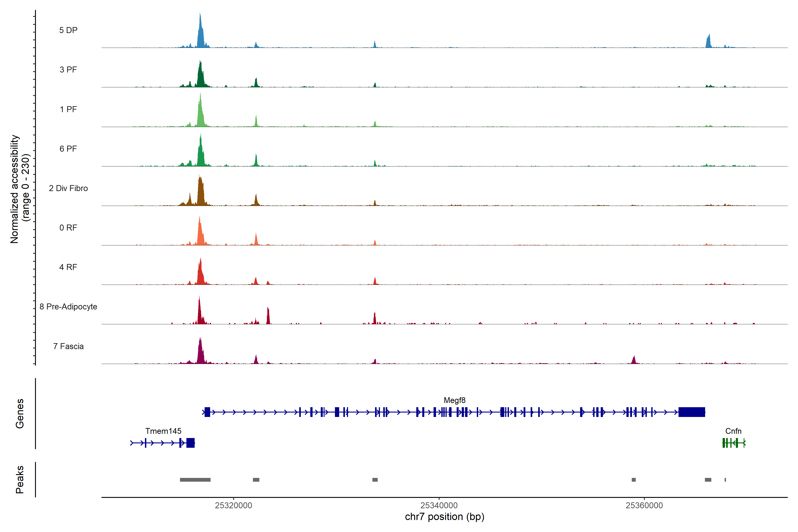Click the Genes panel label

[20, 414]
